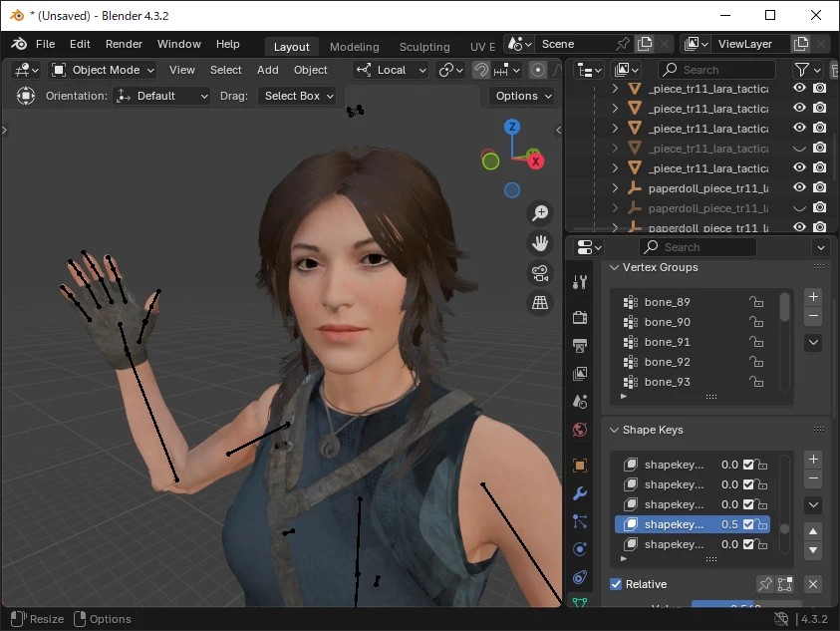Open the Output properties tab
This screenshot has height=631, width=840.
(580, 345)
